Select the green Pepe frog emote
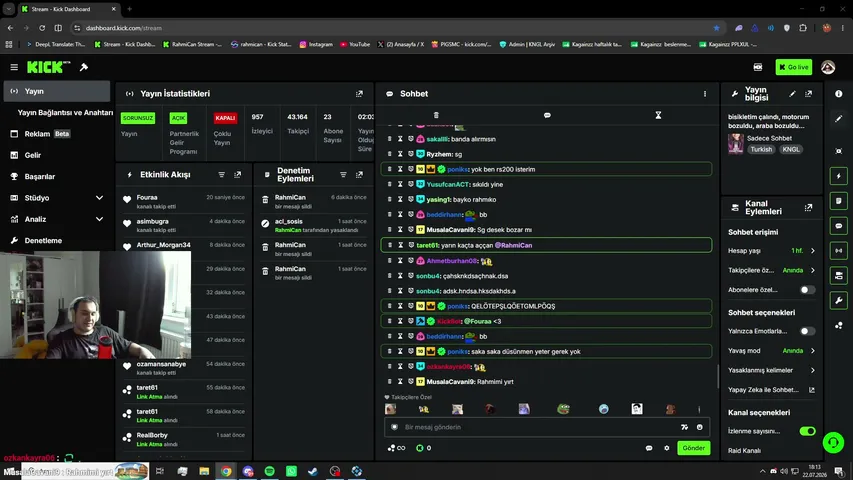Screen dimensions: 853x480 click(564, 409)
